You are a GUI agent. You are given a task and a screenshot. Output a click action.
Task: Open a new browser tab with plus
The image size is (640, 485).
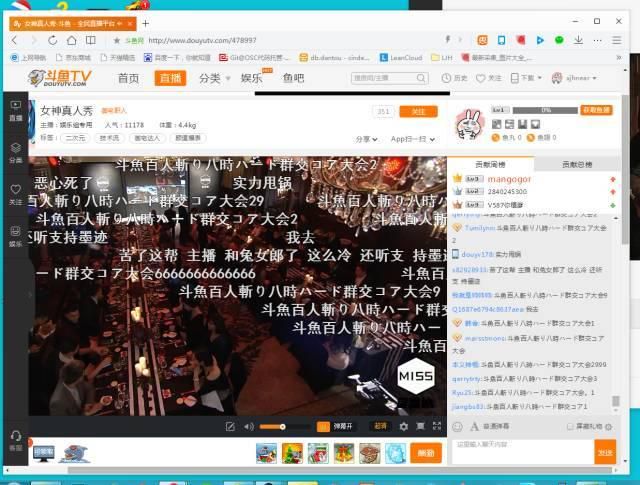point(145,23)
